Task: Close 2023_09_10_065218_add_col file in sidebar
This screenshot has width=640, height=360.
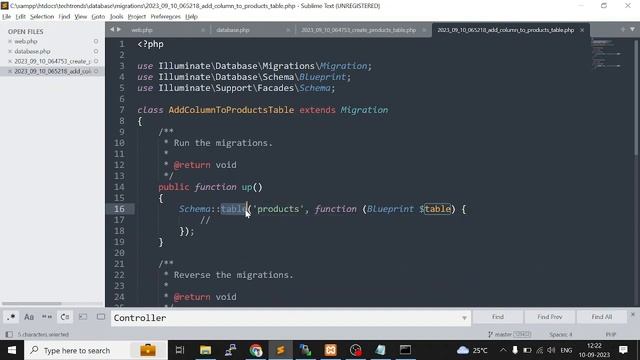Action: 10,71
